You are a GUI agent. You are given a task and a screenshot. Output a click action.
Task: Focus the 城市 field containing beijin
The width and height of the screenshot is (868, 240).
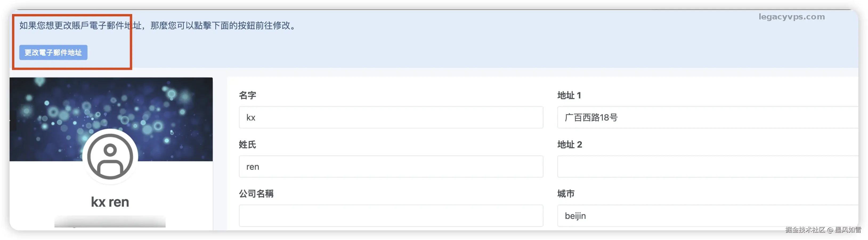pos(708,216)
